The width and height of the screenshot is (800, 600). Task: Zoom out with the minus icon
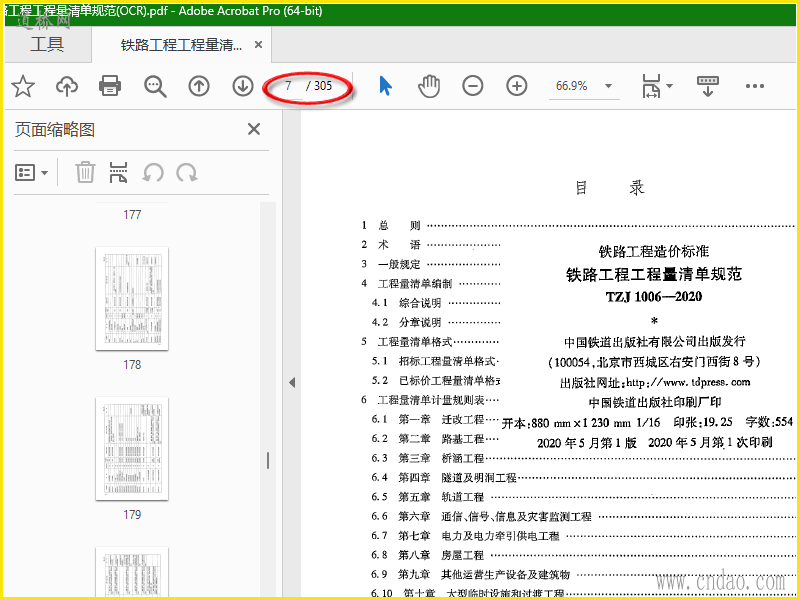[472, 86]
